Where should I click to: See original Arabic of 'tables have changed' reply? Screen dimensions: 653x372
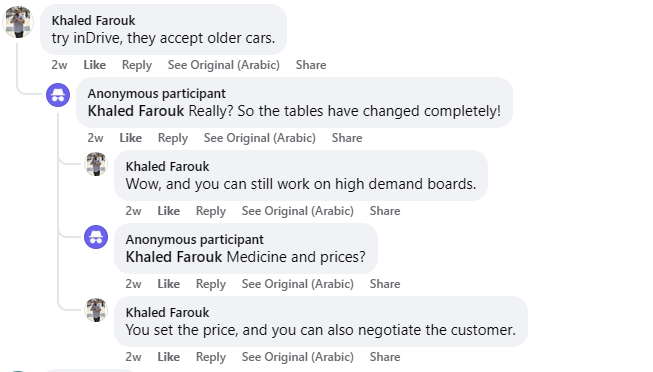pos(260,138)
